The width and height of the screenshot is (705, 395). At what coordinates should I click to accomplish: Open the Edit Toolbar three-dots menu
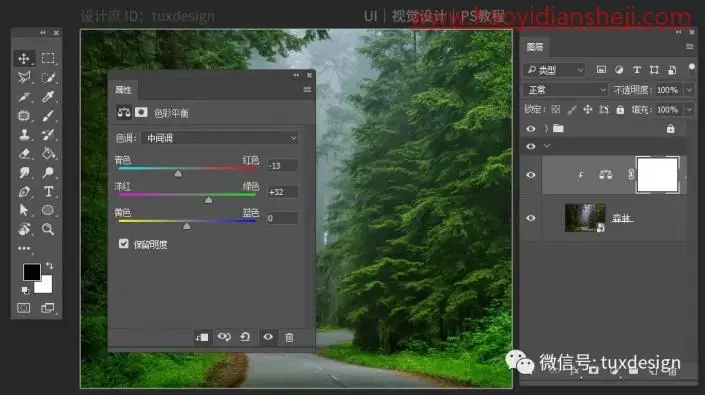coord(24,248)
